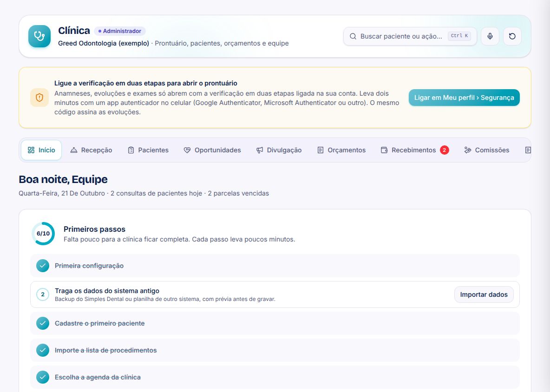The image size is (550, 392).
Task: Click the icon beside Comissões
Action: pyautogui.click(x=468, y=150)
